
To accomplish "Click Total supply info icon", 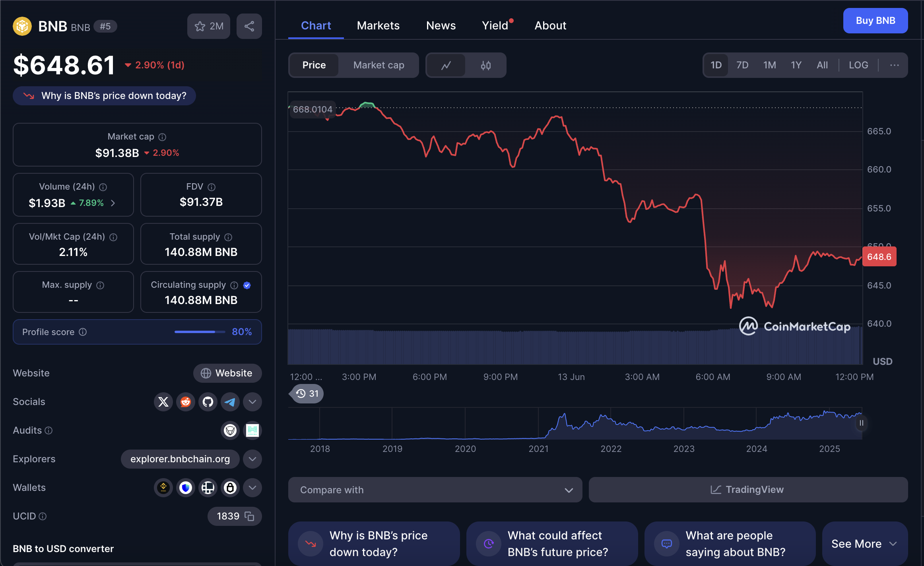I will pyautogui.click(x=228, y=237).
